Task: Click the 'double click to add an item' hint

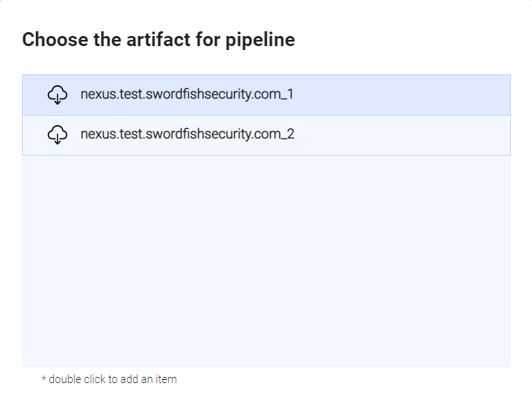Action: [109, 379]
